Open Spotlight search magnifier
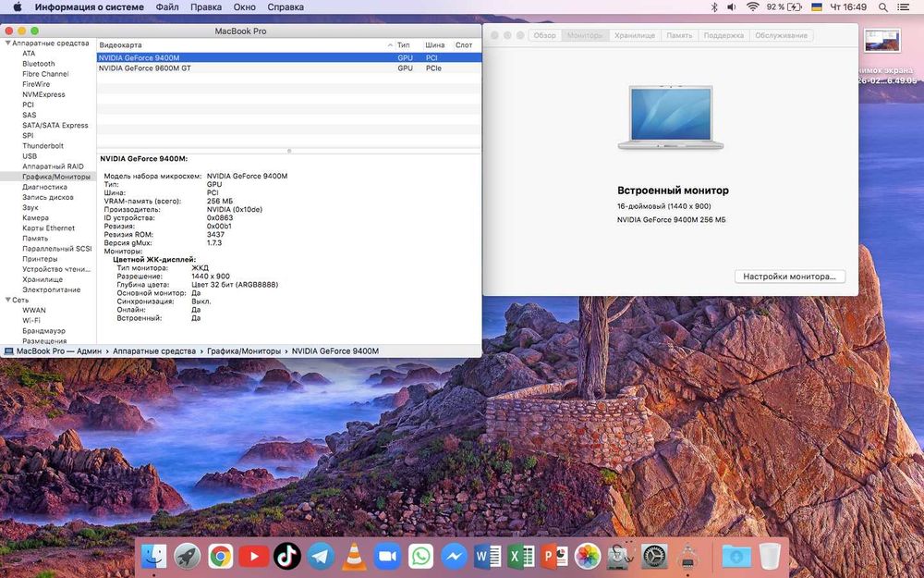 point(882,7)
